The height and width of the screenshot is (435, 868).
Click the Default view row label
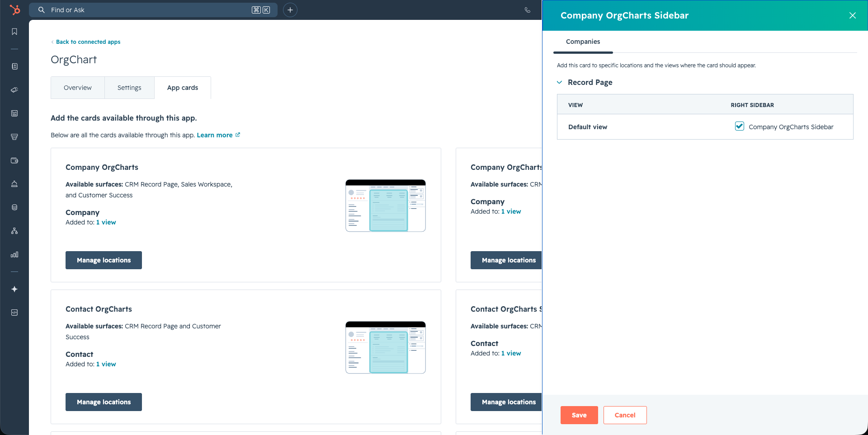[588, 127]
